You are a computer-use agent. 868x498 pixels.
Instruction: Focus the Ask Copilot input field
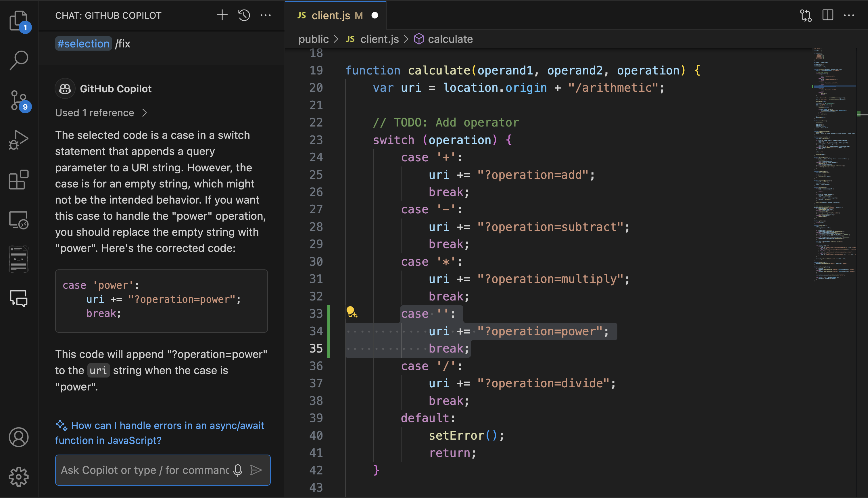click(145, 470)
